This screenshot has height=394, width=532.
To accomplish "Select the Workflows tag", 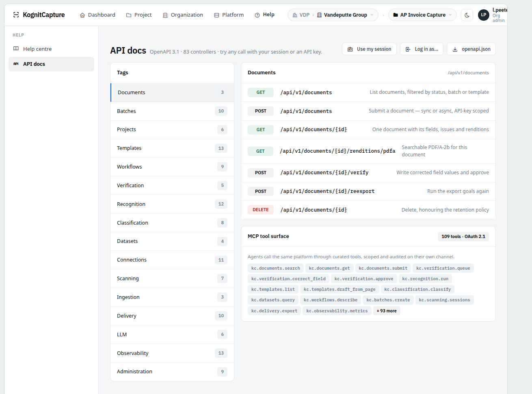I will tap(172, 167).
